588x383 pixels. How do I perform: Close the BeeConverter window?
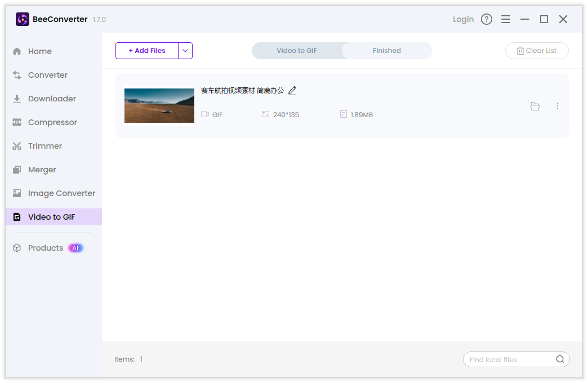pyautogui.click(x=563, y=19)
